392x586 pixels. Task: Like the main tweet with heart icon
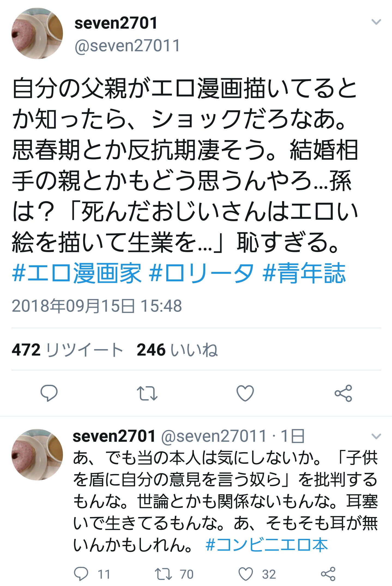pyautogui.click(x=245, y=393)
